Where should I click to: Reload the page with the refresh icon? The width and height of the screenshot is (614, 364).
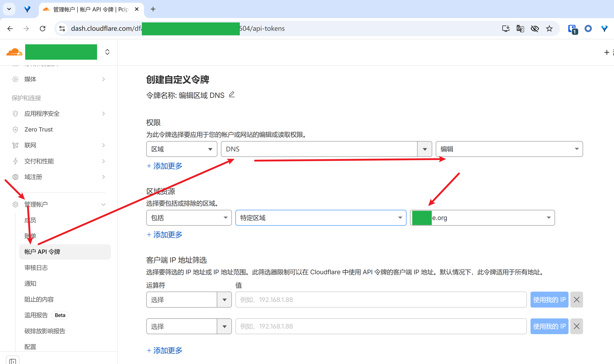coord(42,29)
